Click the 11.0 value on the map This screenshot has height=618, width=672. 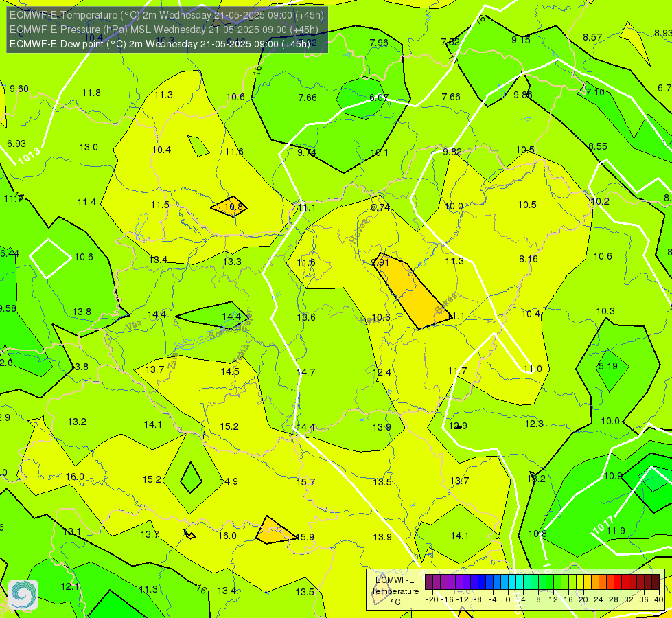(533, 369)
